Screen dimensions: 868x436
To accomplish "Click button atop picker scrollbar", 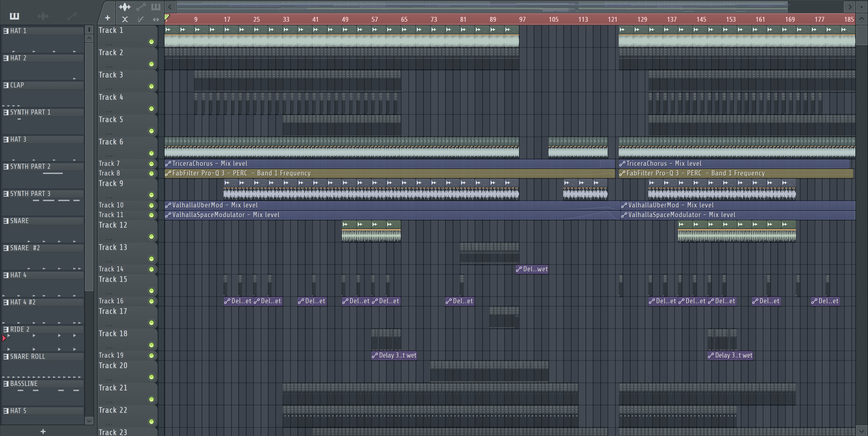I will tap(89, 30).
